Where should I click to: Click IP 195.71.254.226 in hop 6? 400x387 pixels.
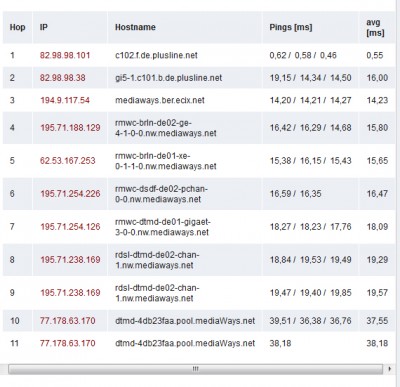point(70,194)
